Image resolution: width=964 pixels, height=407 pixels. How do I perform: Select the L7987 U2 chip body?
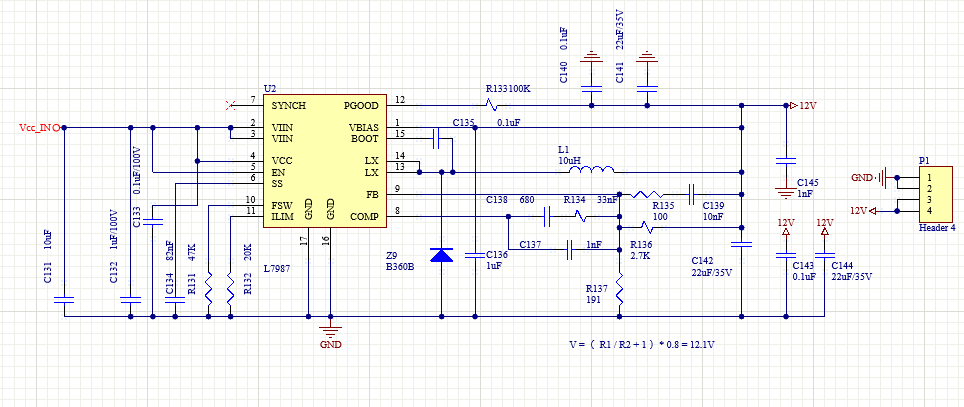pos(325,161)
